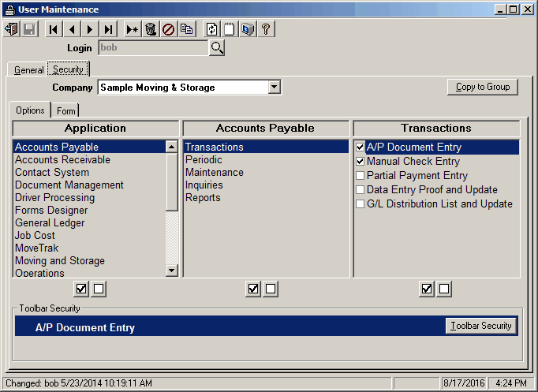Go to the next record
This screenshot has width=538, height=392.
pyautogui.click(x=90, y=29)
